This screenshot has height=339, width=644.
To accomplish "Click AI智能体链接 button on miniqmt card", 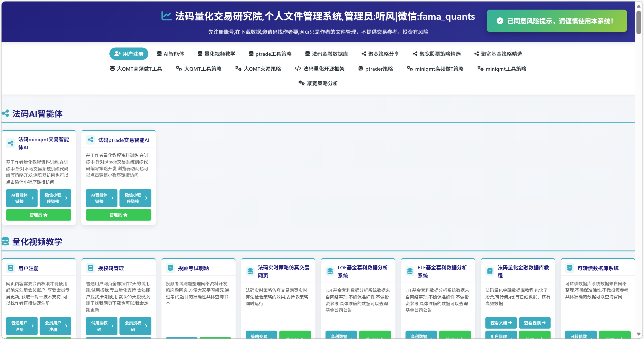I will pos(22,198).
